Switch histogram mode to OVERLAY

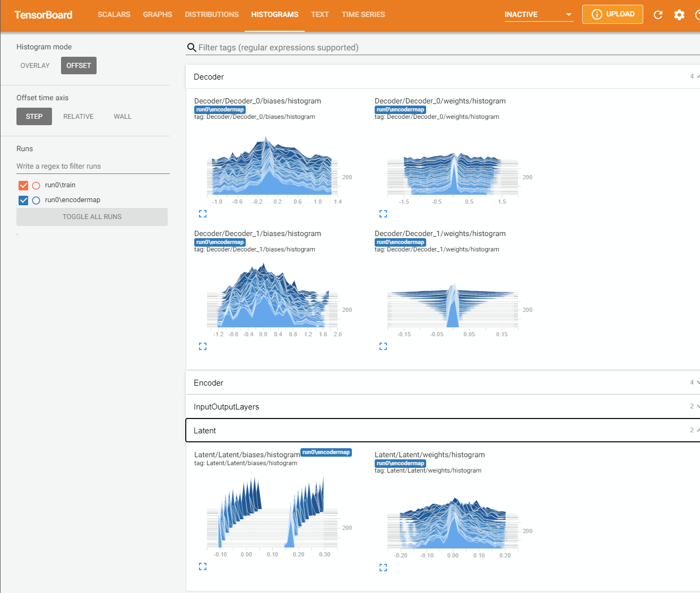click(x=35, y=66)
